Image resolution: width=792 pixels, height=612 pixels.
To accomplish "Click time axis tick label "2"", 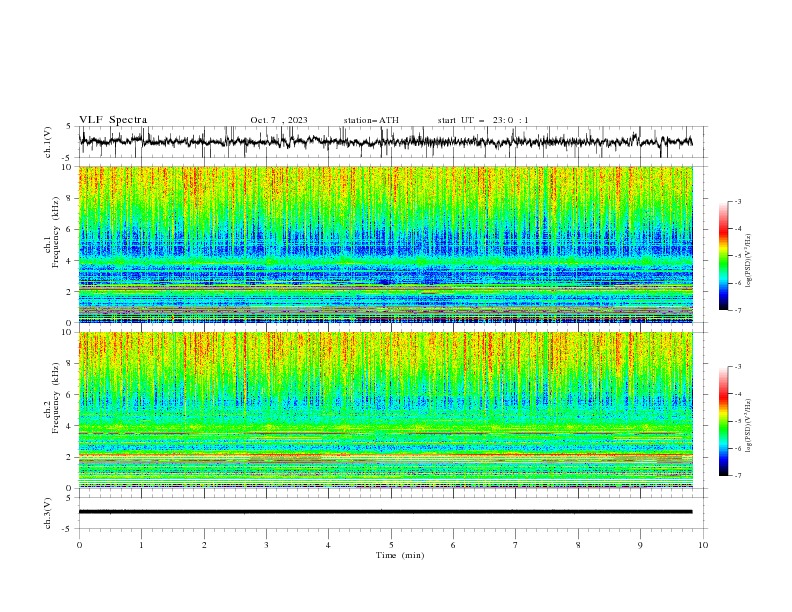I will pyautogui.click(x=204, y=545).
